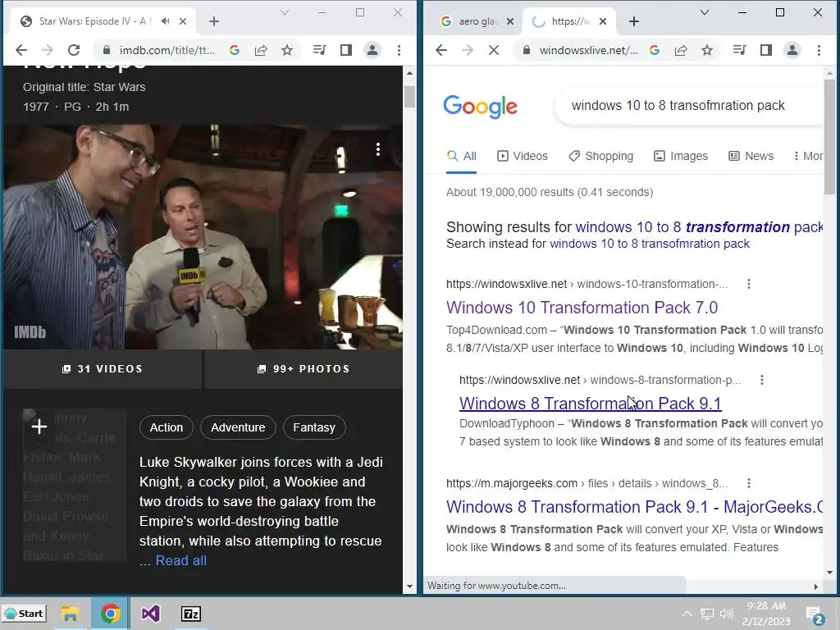Open options for majorgeeks result
Screen dimensions: 840x630
point(749,483)
